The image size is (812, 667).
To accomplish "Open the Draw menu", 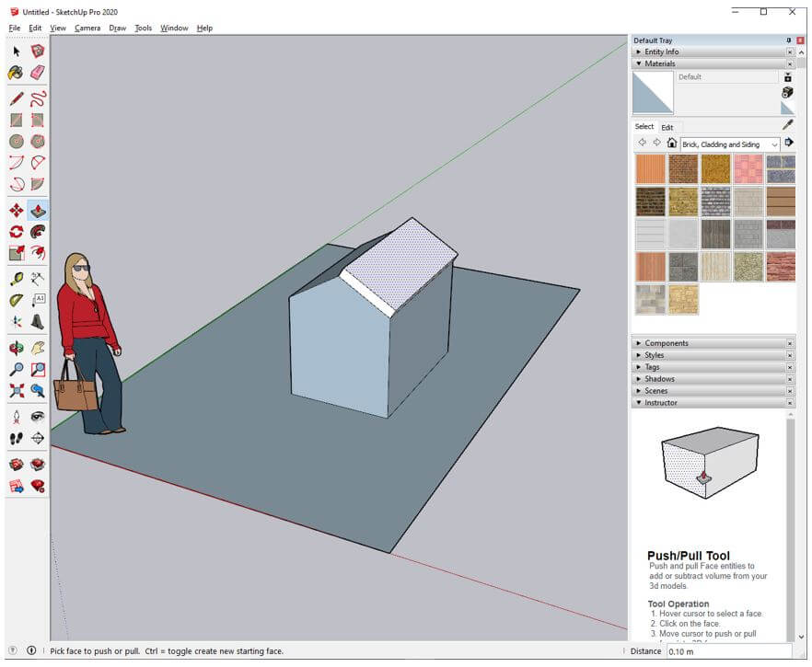I will tap(118, 28).
